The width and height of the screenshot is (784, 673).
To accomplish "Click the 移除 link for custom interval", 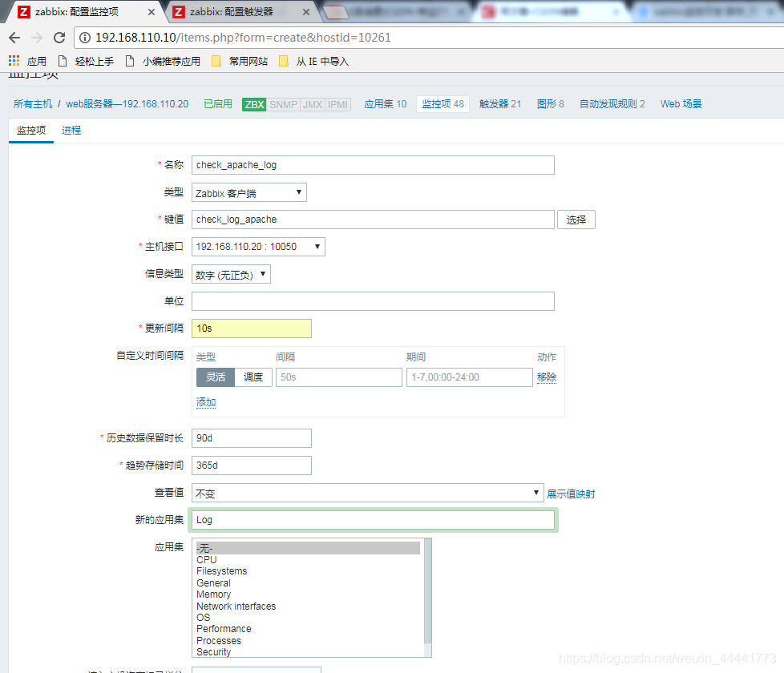I will 547,377.
